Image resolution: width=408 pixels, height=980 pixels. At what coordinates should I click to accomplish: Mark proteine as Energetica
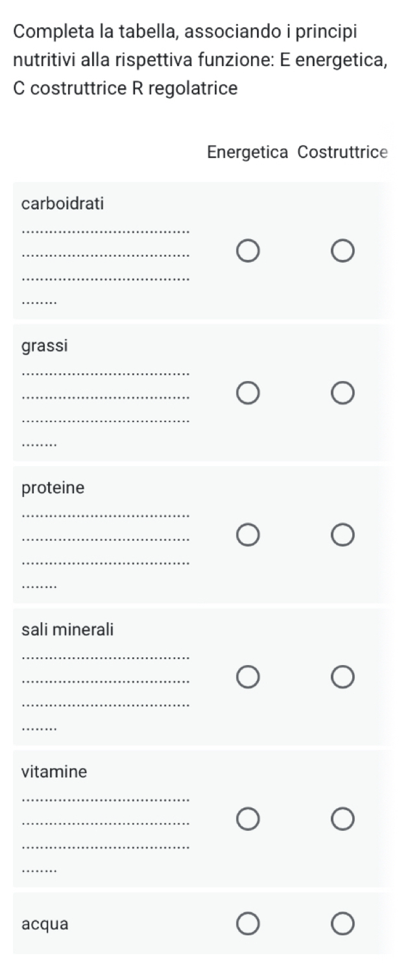click(x=248, y=535)
